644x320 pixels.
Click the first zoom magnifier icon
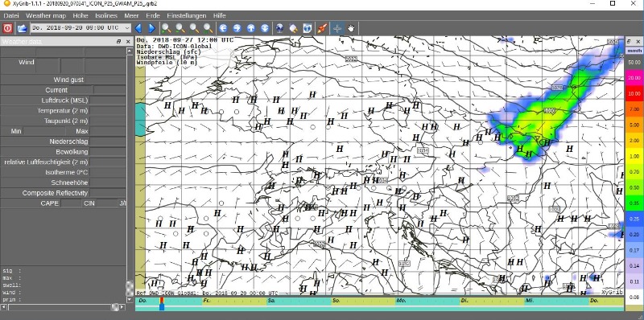166,28
